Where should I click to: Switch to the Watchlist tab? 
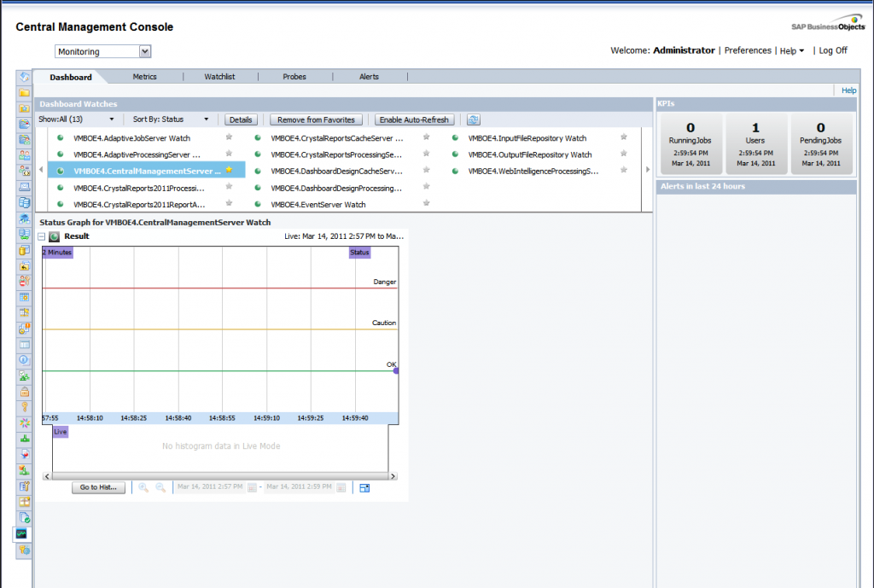coord(219,77)
